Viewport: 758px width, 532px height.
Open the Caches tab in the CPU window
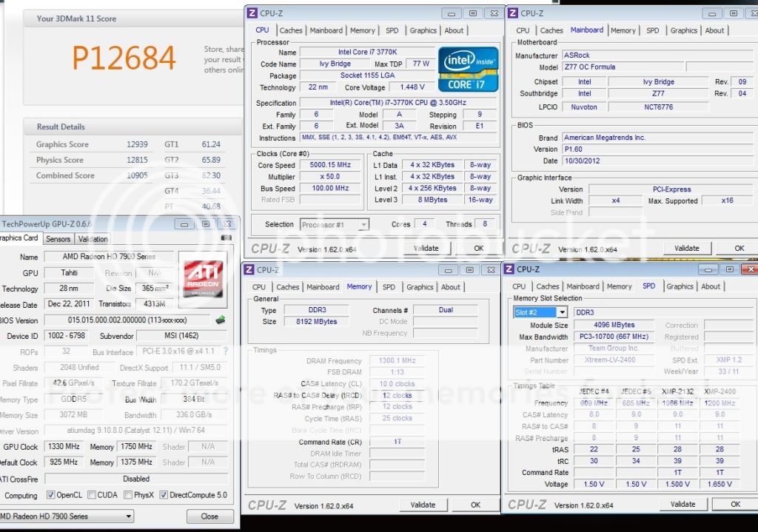pyautogui.click(x=291, y=30)
